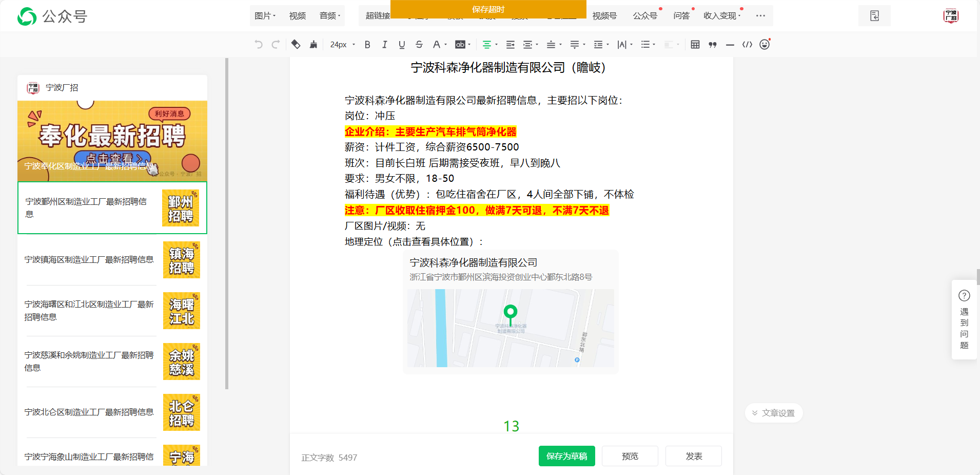Toggle strikethrough formatting

419,45
